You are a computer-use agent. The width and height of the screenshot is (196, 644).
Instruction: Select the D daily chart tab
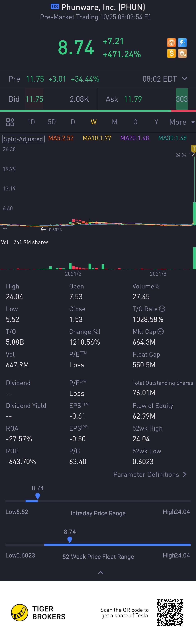pyautogui.click(x=73, y=122)
